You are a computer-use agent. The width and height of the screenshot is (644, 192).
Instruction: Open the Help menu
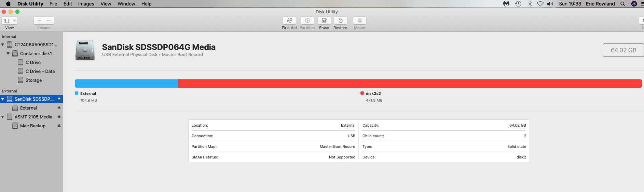(147, 4)
